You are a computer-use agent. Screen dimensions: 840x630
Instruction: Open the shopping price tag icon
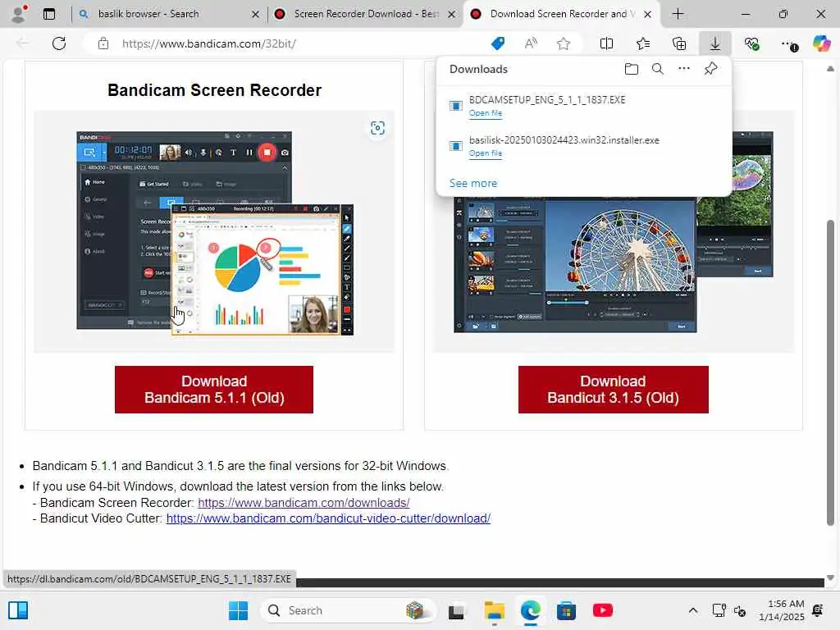point(498,43)
